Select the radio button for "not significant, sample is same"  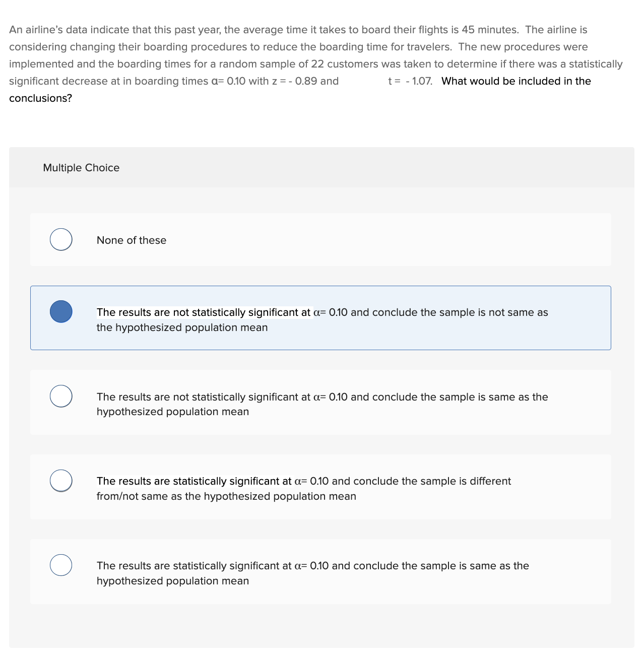60,395
